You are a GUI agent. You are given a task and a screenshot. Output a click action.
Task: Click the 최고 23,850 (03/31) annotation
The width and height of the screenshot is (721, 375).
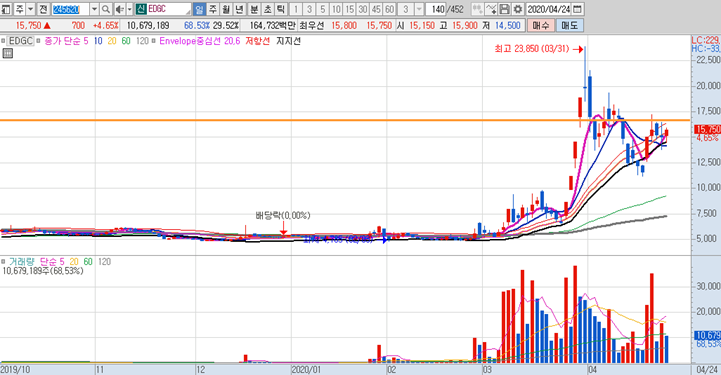[532, 49]
